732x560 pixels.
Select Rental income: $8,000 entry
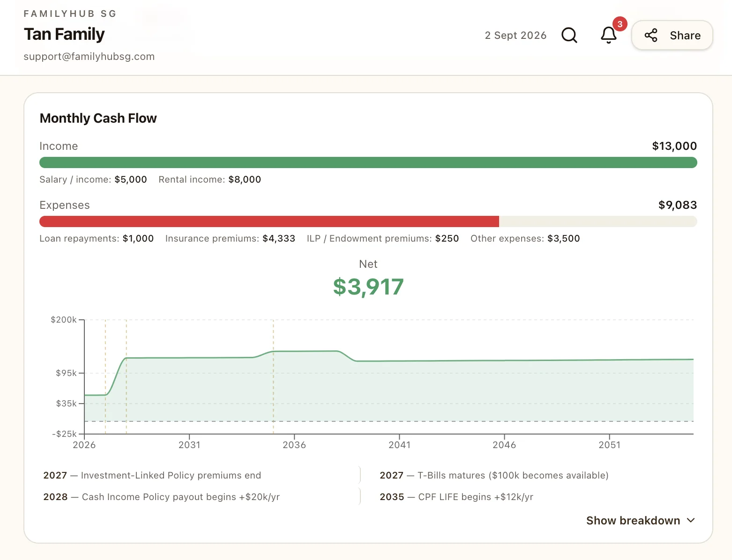pyautogui.click(x=210, y=179)
